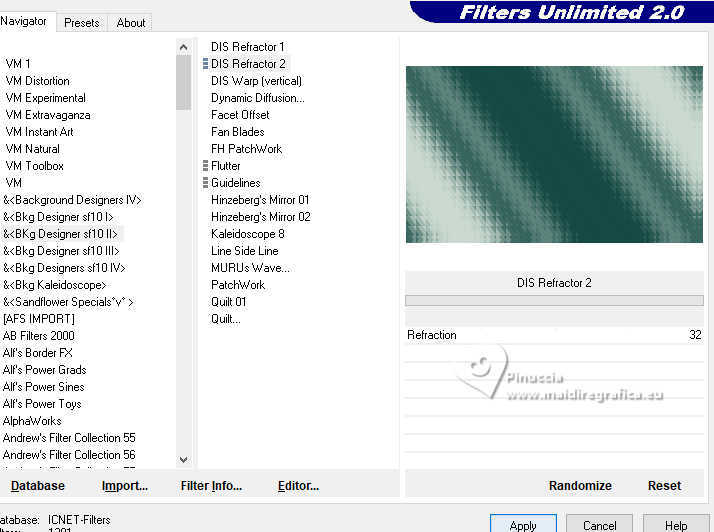Open Filter Info...
This screenshot has height=532, width=714.
pyautogui.click(x=211, y=486)
